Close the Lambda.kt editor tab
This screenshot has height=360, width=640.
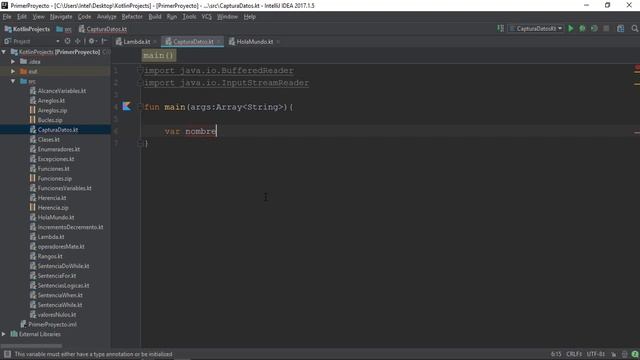(155, 42)
